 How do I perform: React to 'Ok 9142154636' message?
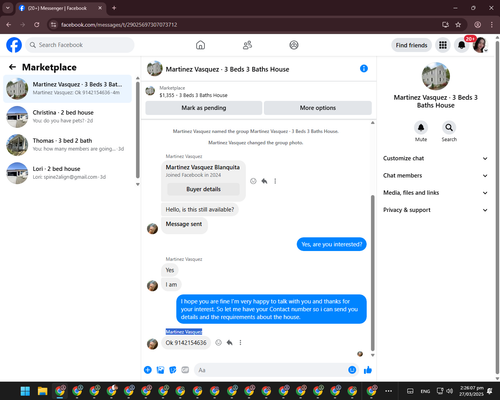(x=218, y=342)
